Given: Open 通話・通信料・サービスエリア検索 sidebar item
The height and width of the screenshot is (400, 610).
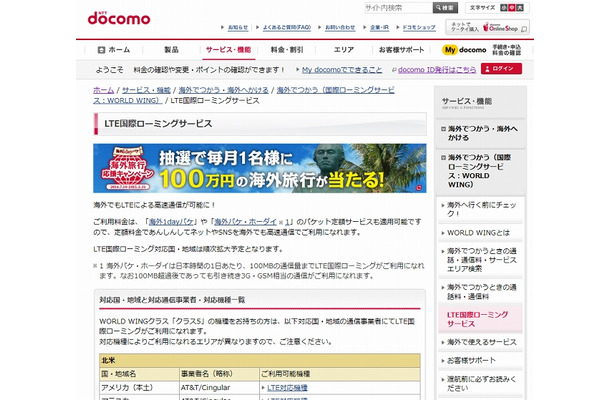Looking at the screenshot, I should 480,260.
